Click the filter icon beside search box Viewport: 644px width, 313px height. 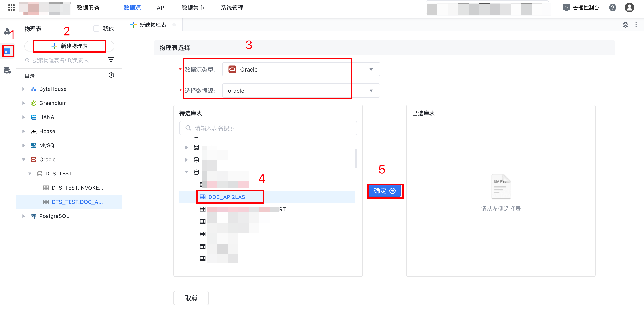[111, 60]
